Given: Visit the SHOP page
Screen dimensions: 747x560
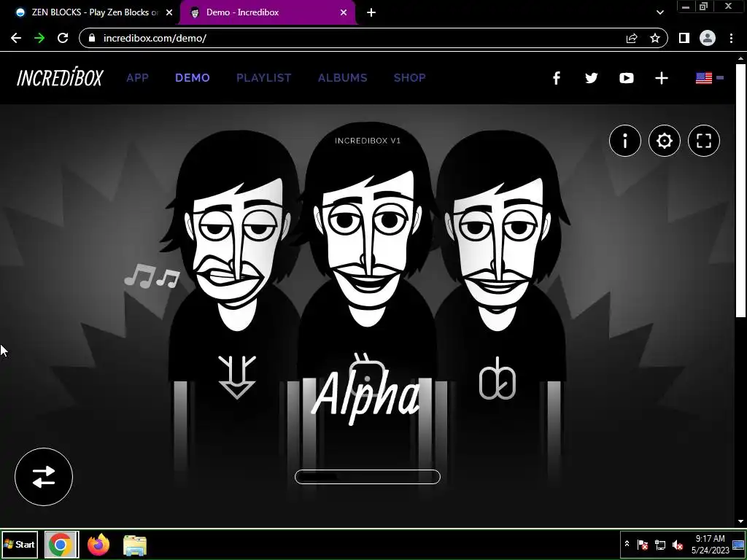Looking at the screenshot, I should tap(410, 77).
